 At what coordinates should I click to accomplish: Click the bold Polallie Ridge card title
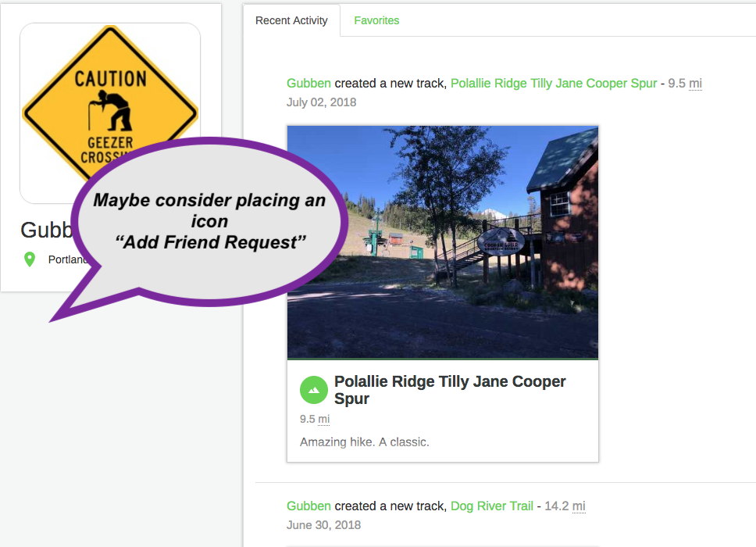(x=450, y=390)
